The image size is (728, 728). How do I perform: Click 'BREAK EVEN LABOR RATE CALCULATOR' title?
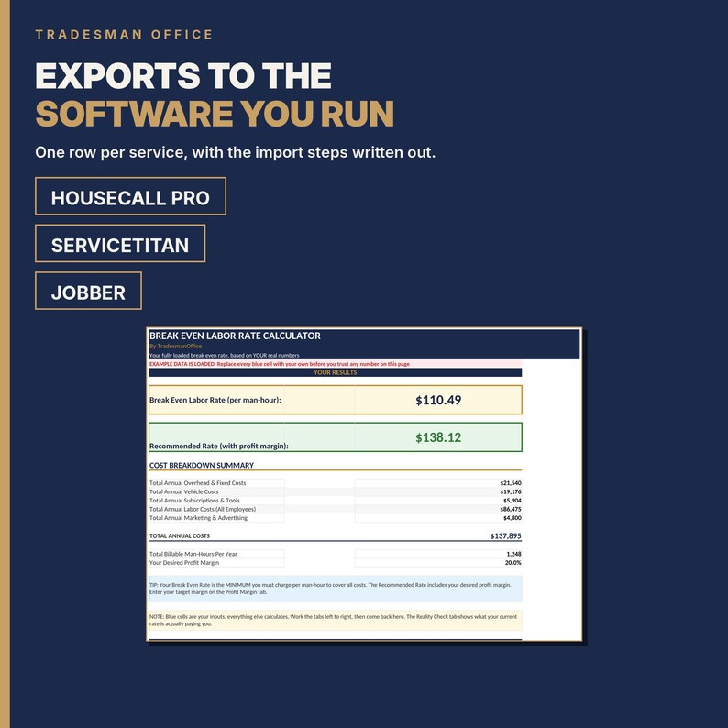pos(235,336)
